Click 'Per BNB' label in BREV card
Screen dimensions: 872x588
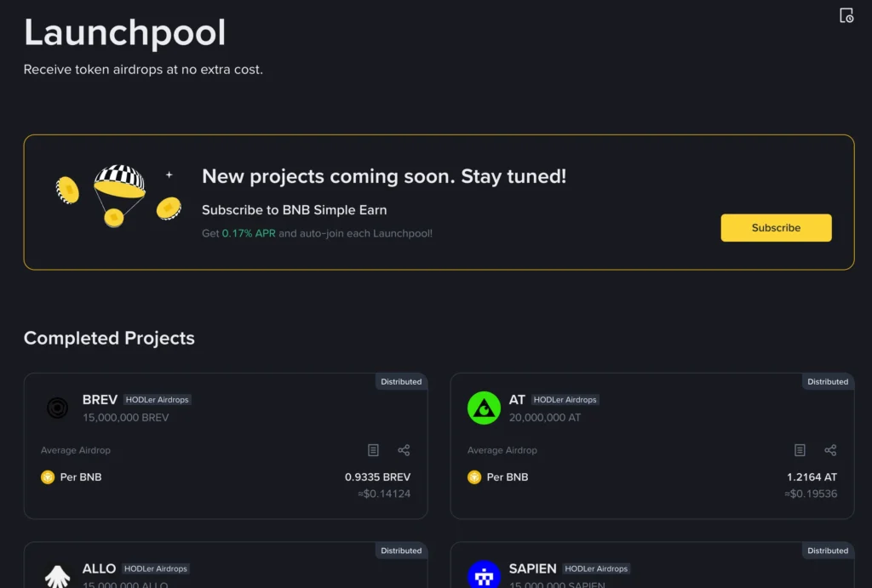81,477
